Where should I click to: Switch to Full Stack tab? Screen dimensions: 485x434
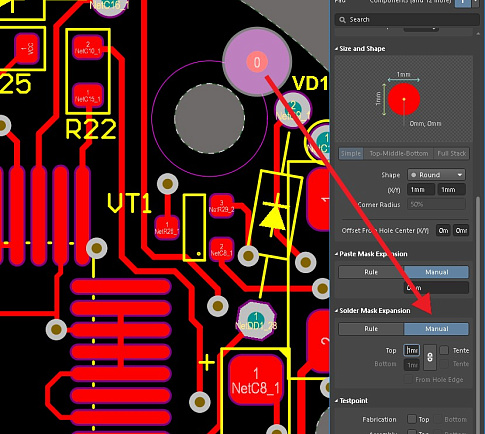tap(451, 154)
